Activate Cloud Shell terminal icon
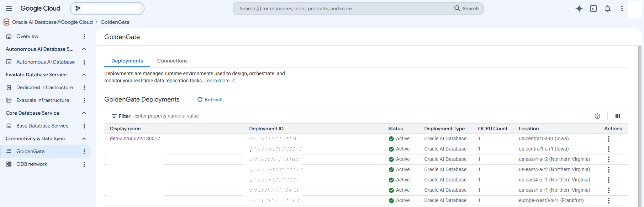 pyautogui.click(x=593, y=9)
